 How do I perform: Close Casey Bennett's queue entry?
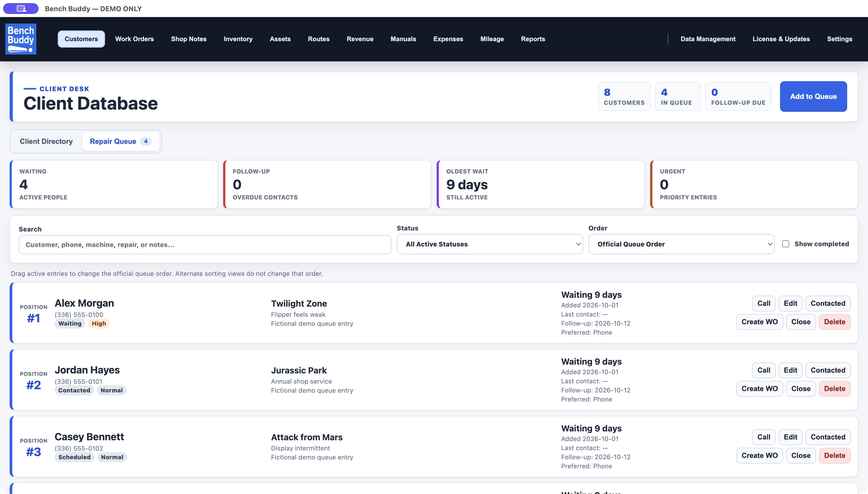pyautogui.click(x=801, y=455)
